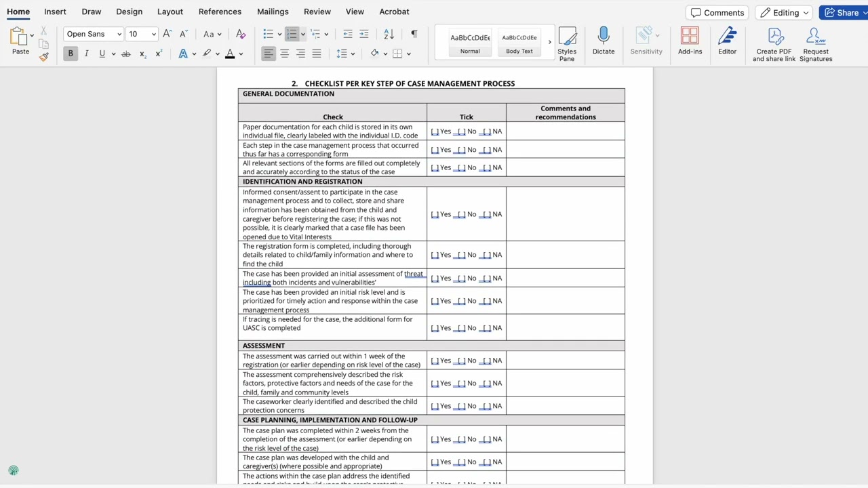This screenshot has height=488, width=868.
Task: Apply strikethrough formatting
Action: click(x=125, y=54)
